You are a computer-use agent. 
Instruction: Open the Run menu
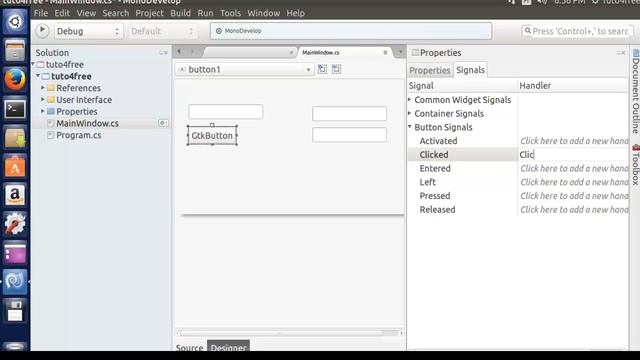tap(205, 13)
